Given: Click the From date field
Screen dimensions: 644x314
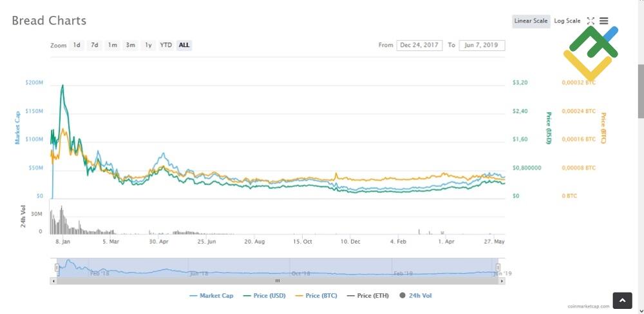Looking at the screenshot, I should (x=419, y=45).
